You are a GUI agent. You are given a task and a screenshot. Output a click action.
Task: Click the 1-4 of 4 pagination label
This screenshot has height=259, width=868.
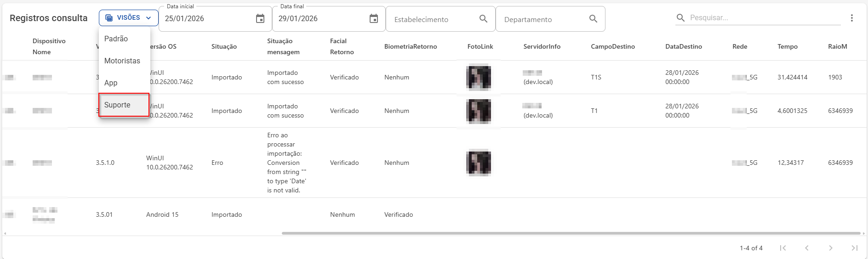coord(751,248)
